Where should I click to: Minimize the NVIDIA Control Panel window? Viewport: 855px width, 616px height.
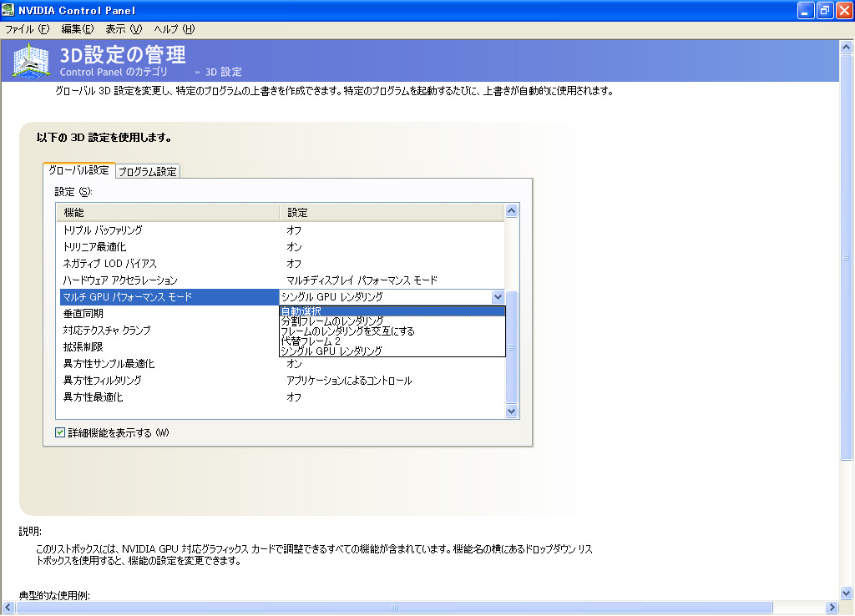(806, 10)
